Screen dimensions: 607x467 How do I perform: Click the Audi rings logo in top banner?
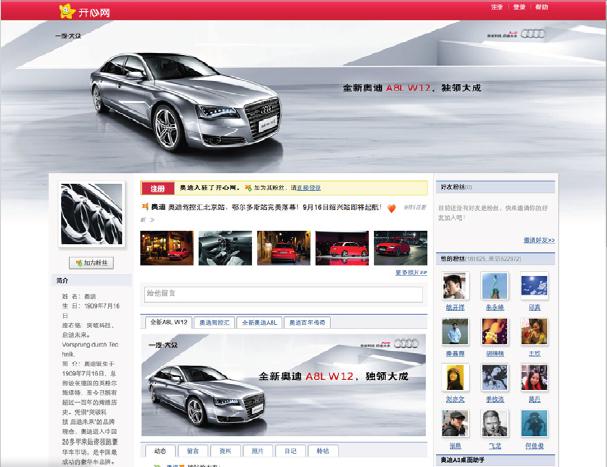point(532,34)
